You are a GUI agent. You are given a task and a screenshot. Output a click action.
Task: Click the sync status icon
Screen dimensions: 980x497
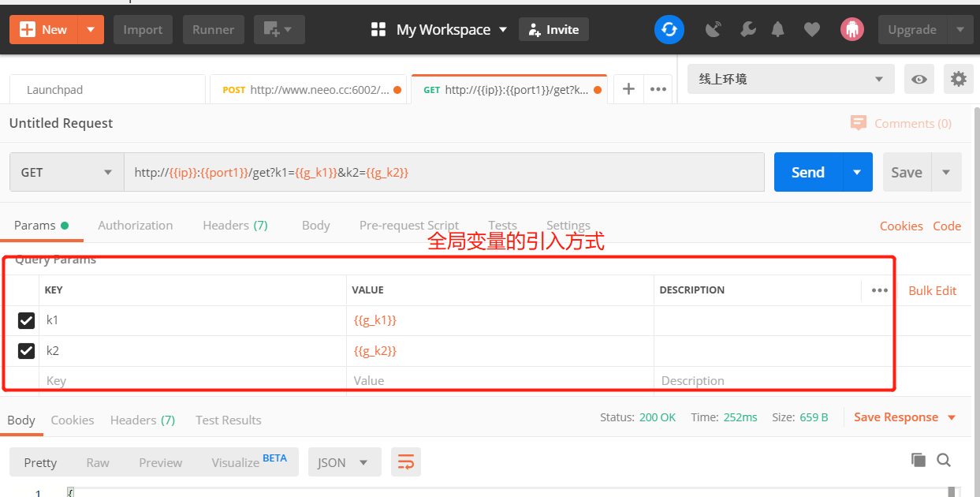point(669,30)
